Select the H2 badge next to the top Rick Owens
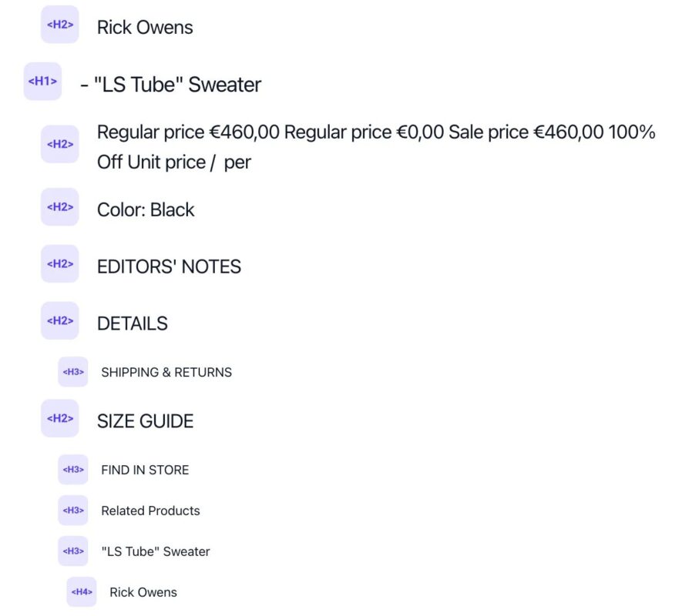682x616 pixels. [x=60, y=25]
